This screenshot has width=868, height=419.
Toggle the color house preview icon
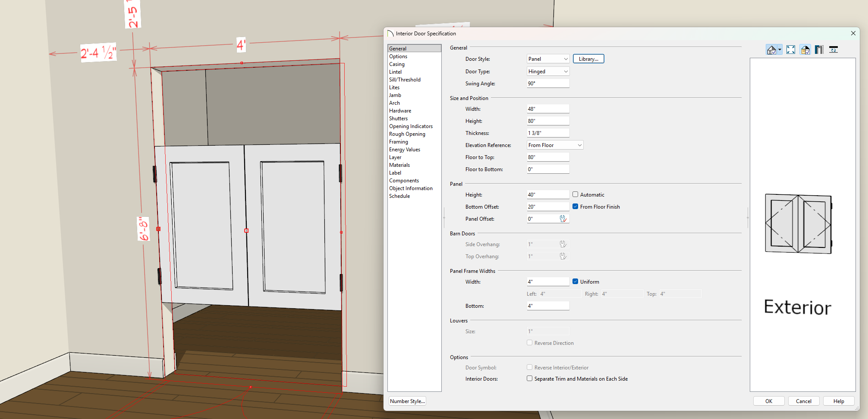pos(805,50)
